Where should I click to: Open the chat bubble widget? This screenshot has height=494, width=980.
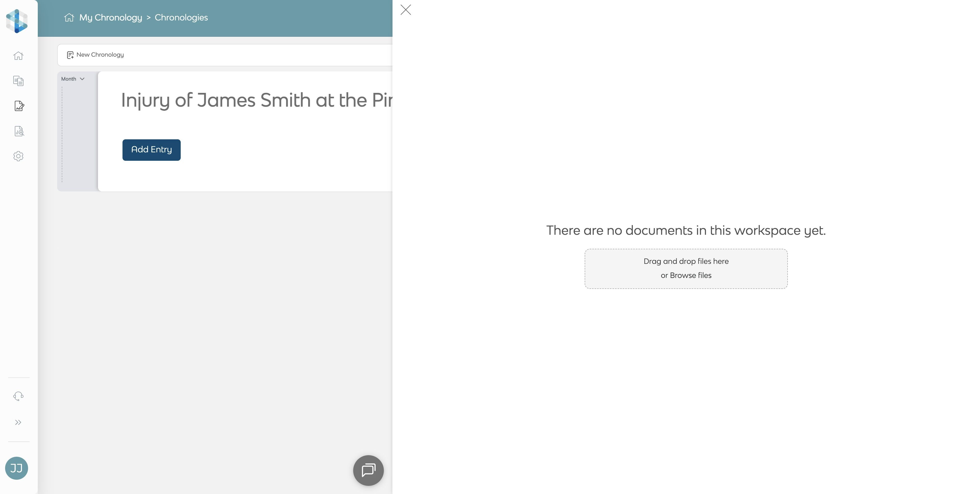[x=368, y=471]
